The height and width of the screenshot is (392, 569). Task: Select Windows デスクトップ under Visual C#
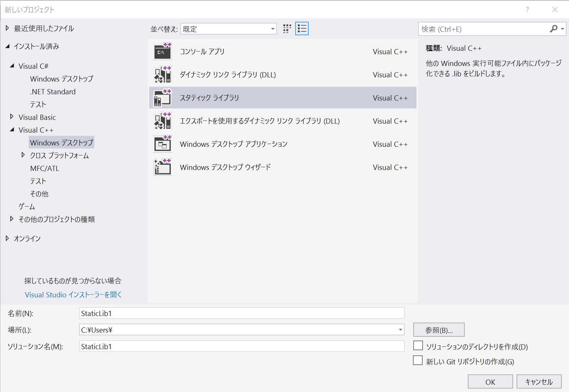[x=61, y=79]
